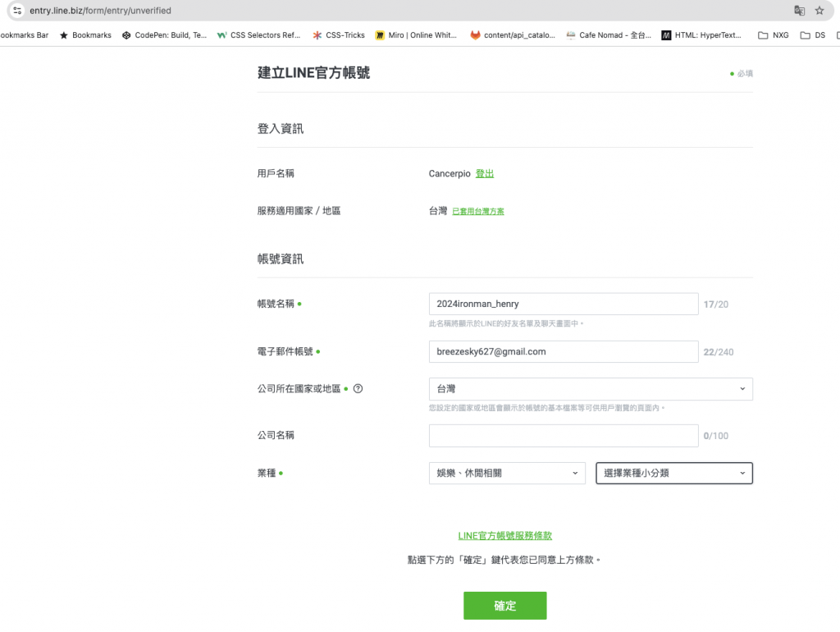Open the DS bookmarks folder
The image size is (840, 632).
(x=813, y=34)
